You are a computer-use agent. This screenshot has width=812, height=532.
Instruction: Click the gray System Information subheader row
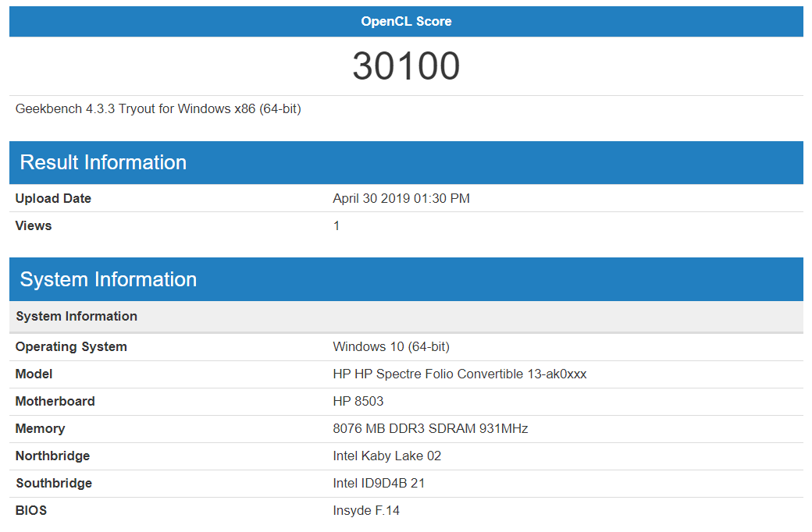tap(406, 316)
